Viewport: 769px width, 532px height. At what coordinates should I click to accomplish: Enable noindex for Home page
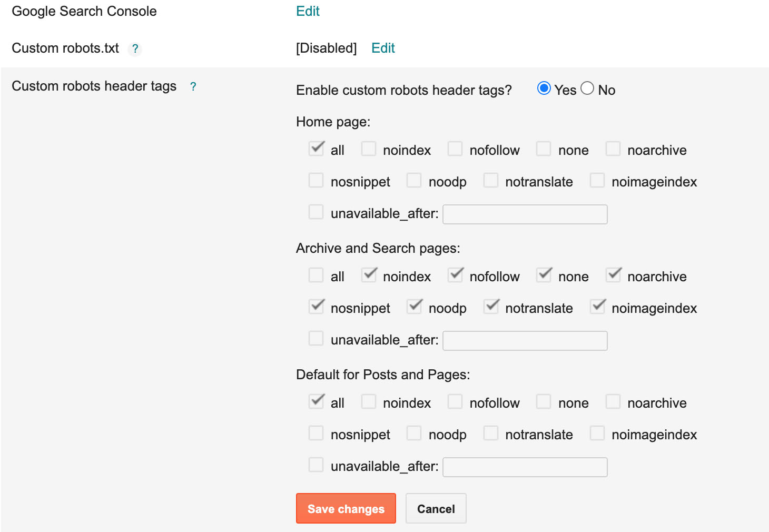point(369,149)
